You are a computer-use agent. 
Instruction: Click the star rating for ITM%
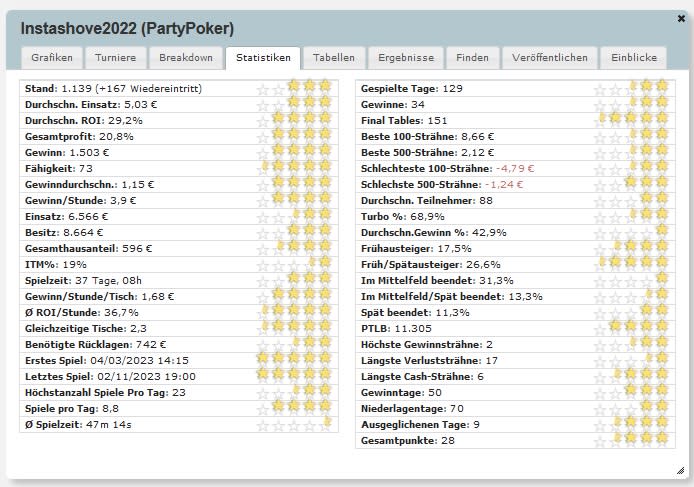[294, 264]
